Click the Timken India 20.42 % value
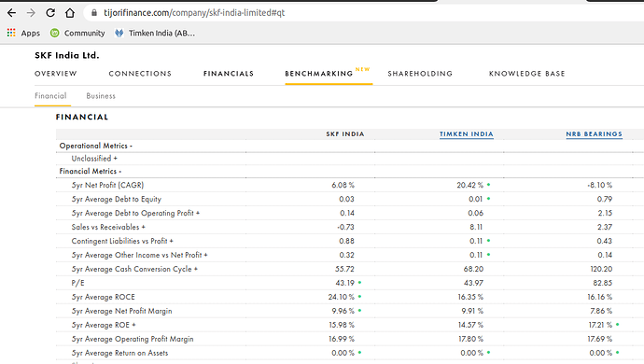Viewport: 644px width, 364px height. [470, 186]
